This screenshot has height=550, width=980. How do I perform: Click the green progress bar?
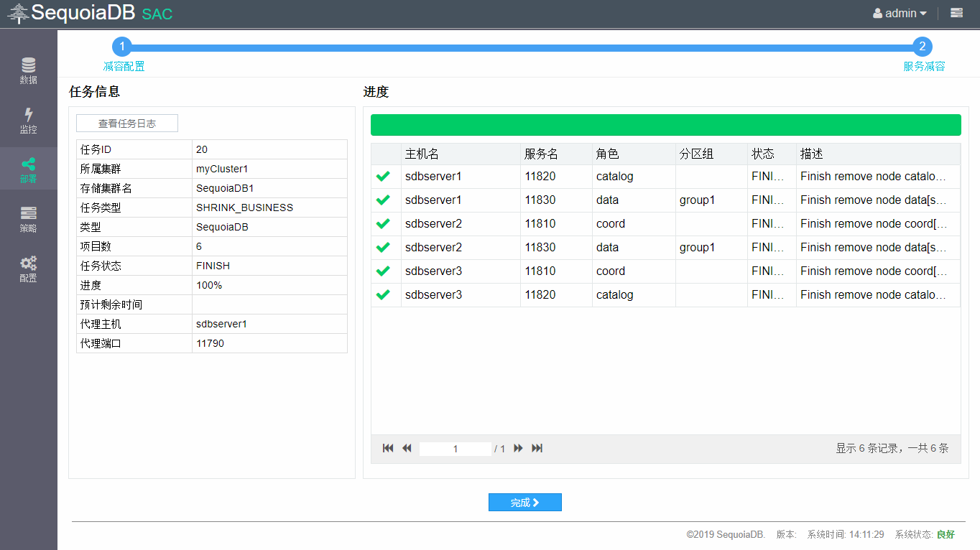pos(666,125)
